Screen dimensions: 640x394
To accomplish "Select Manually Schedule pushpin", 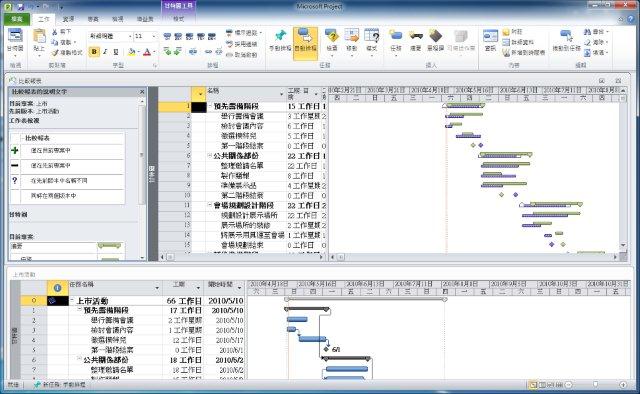I will [280, 41].
